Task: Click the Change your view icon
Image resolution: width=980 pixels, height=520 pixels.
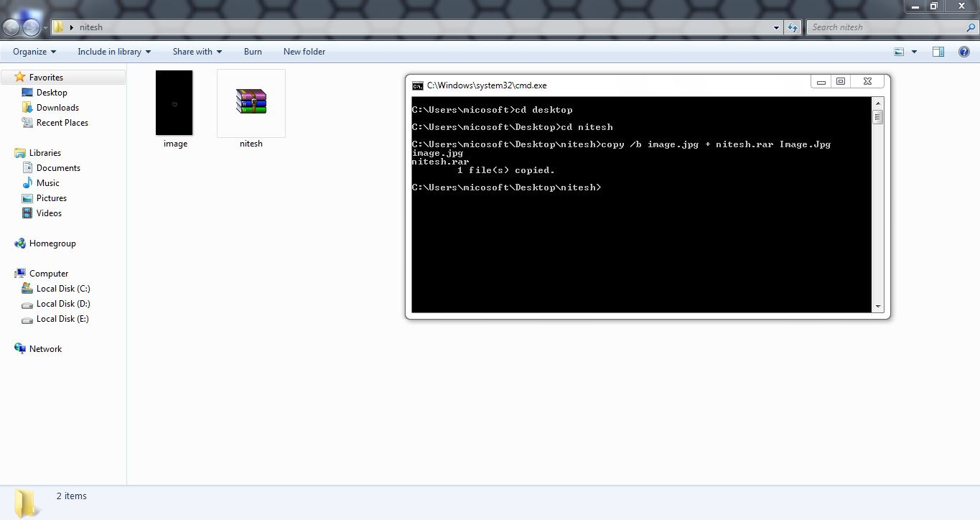Action: click(x=899, y=52)
